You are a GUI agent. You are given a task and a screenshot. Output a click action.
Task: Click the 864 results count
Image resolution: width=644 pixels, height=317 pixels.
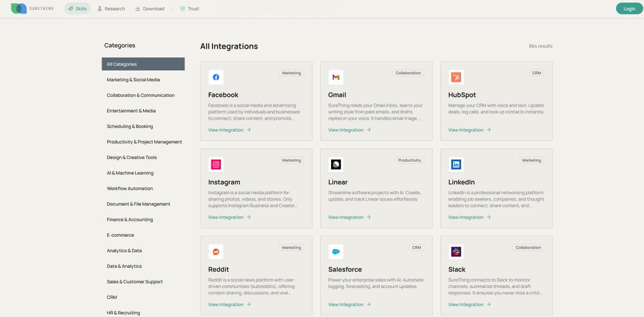point(540,46)
